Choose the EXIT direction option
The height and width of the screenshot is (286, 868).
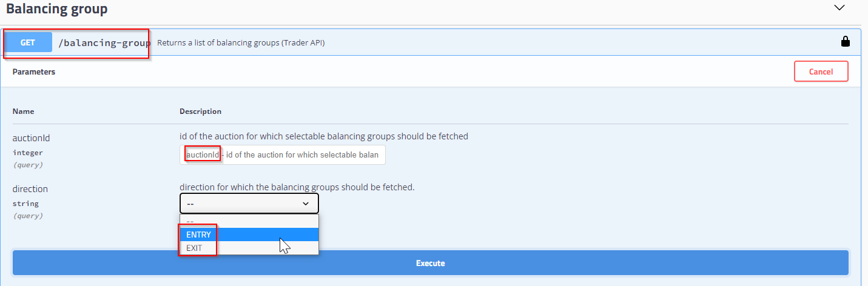point(249,248)
